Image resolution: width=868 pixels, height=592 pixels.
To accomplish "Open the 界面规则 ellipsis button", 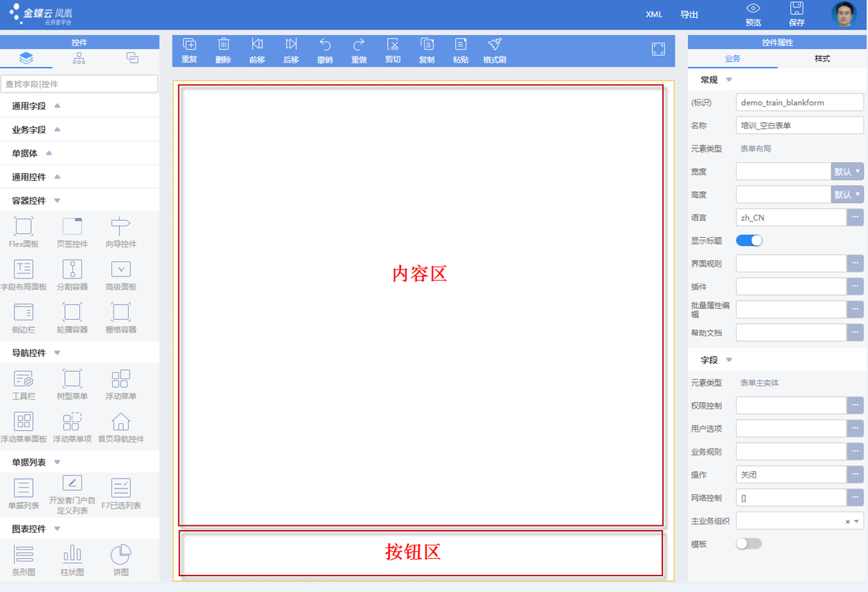I will (855, 263).
